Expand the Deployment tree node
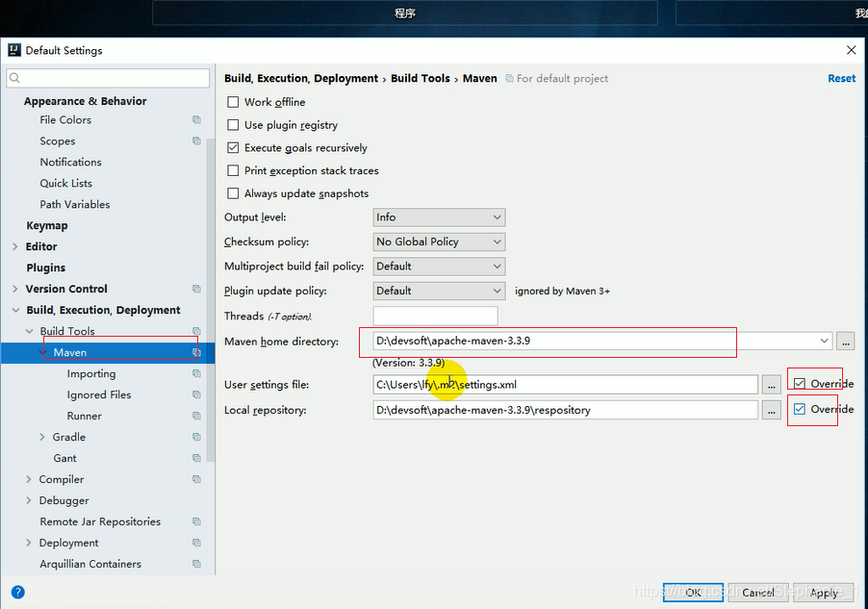 pos(29,543)
